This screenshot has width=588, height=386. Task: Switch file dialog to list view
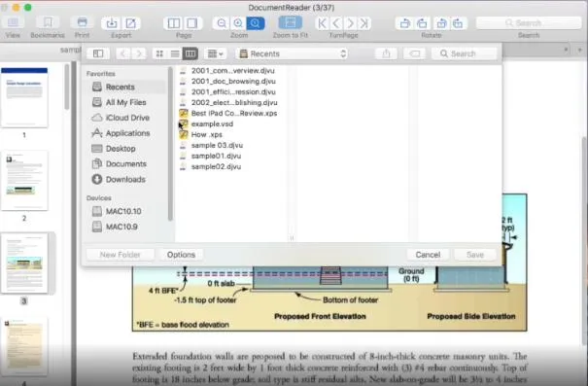click(x=175, y=53)
